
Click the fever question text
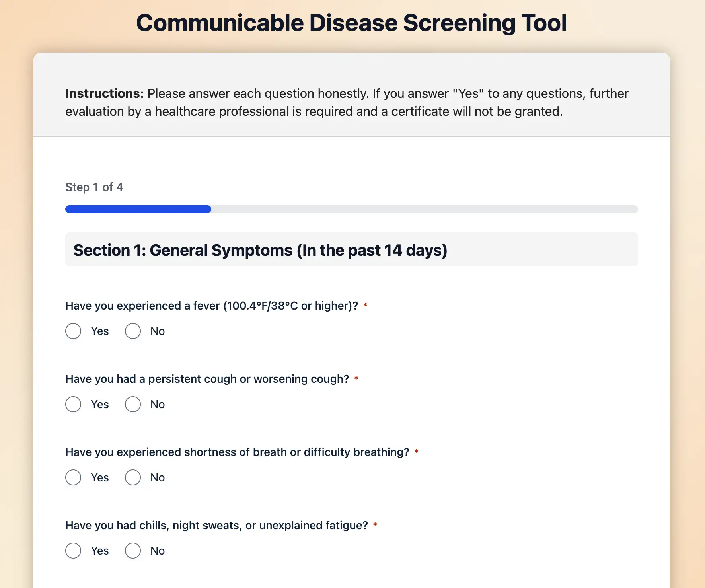[212, 306]
